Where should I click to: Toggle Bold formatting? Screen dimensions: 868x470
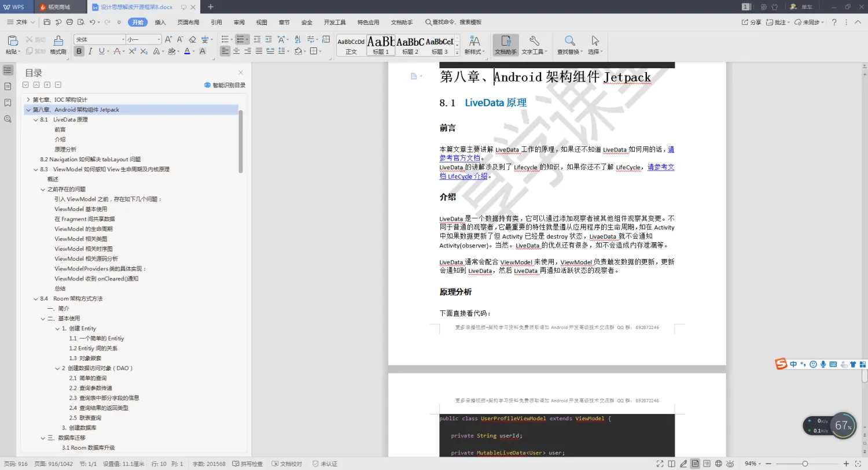[x=79, y=51]
